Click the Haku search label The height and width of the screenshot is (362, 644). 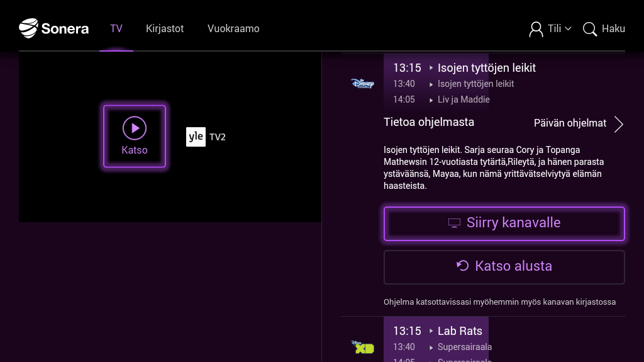coord(613,29)
